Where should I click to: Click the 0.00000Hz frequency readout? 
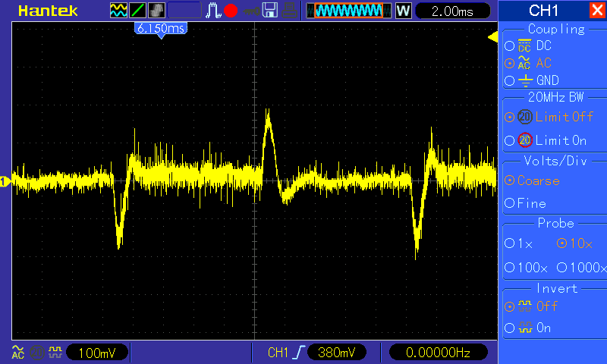point(438,353)
